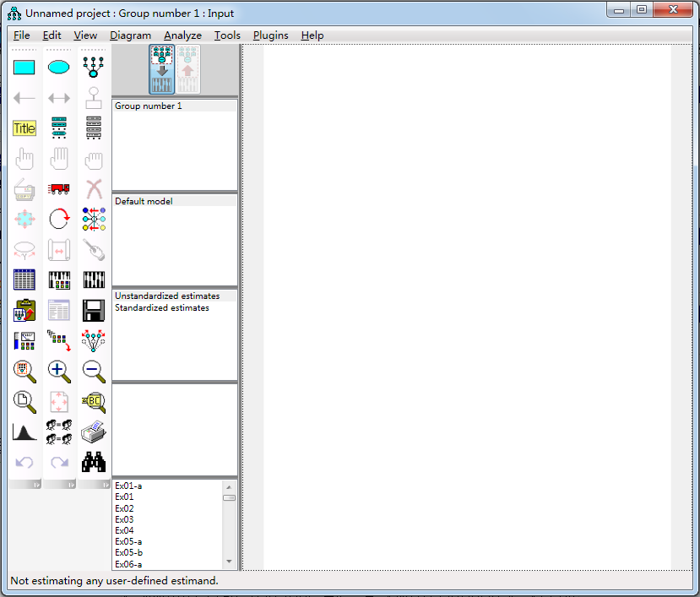Toggle view input path diagram button
This screenshot has height=597, width=700.
click(162, 69)
